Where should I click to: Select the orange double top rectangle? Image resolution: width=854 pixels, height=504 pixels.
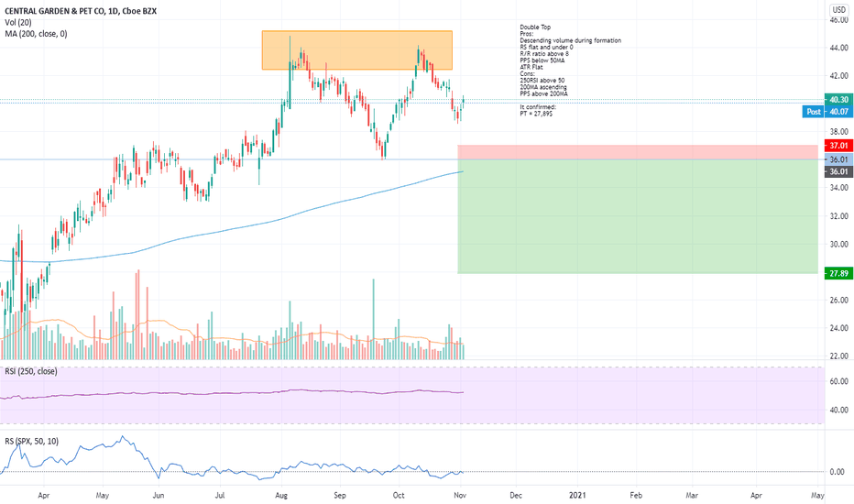tap(356, 50)
